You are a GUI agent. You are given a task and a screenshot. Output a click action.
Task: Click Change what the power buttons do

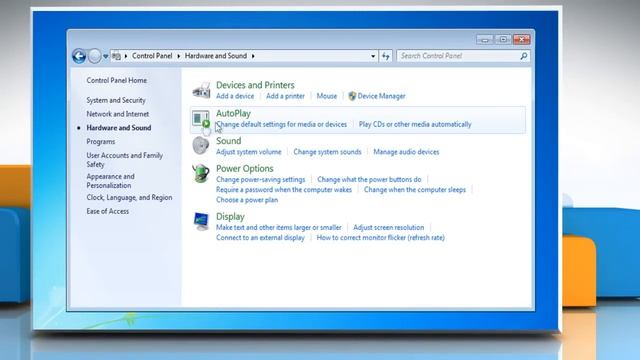[x=369, y=180]
